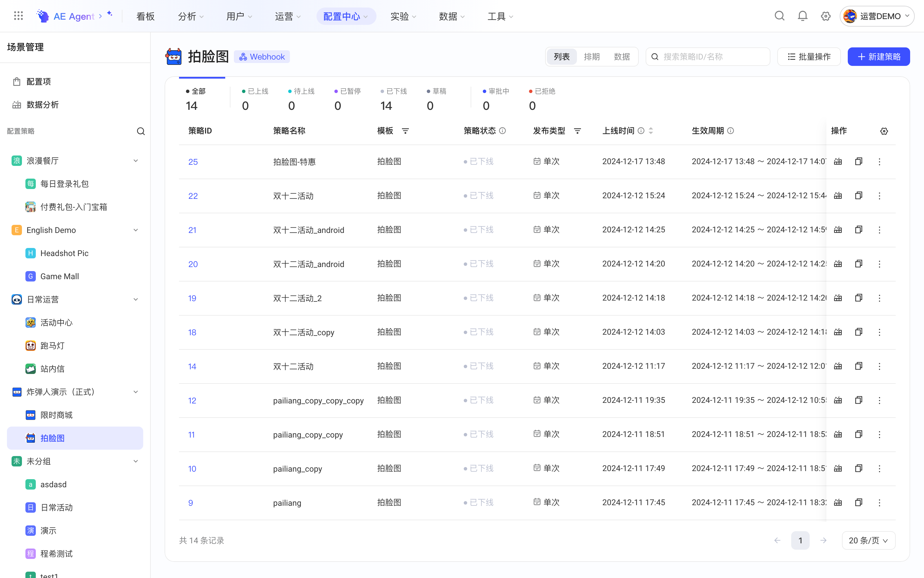Open more actions menu for strategy 21
924x578 pixels.
click(879, 230)
